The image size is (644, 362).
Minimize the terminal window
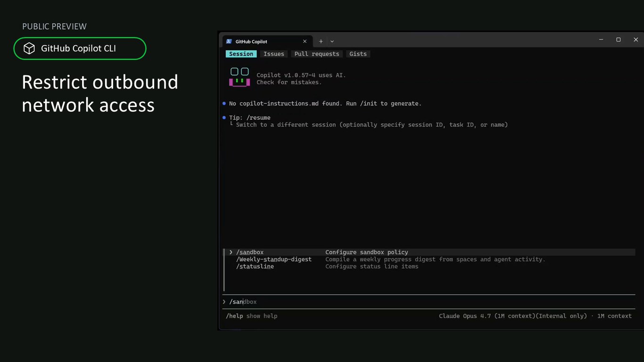click(x=601, y=40)
